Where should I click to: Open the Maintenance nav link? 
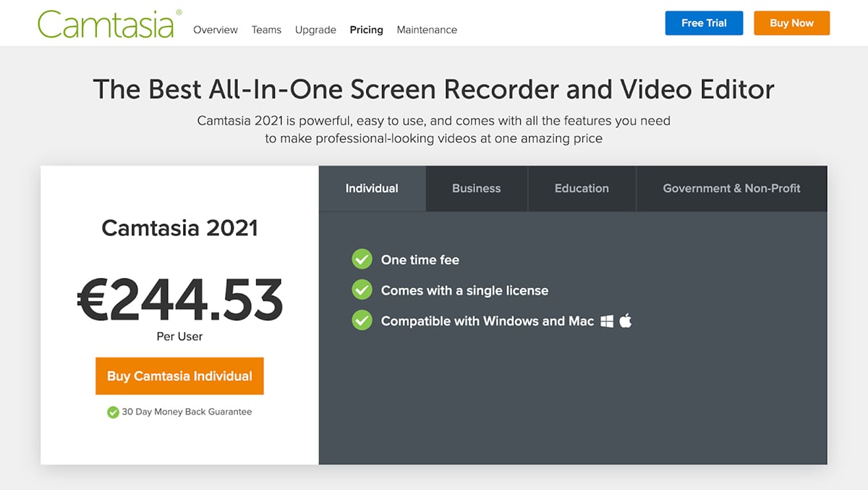coord(427,30)
